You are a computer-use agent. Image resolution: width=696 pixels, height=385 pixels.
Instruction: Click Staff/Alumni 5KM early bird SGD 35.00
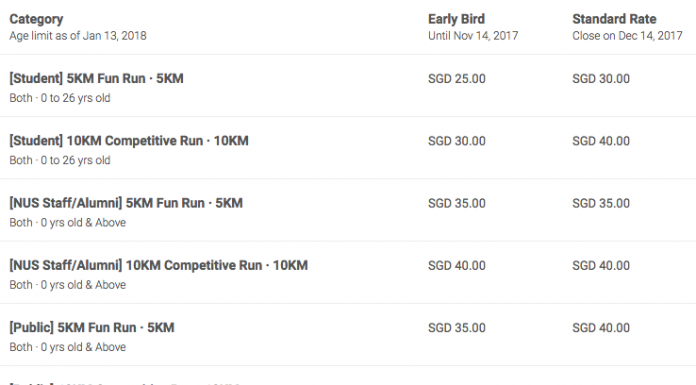click(x=457, y=203)
